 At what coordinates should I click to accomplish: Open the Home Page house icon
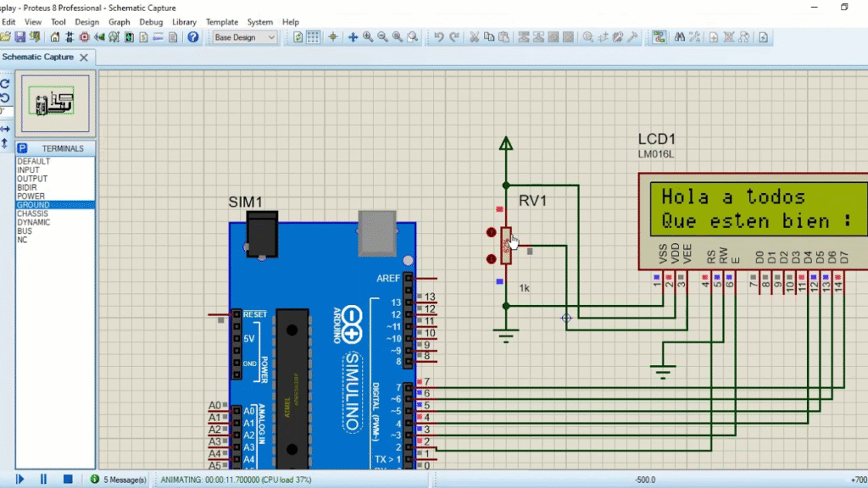click(x=55, y=37)
